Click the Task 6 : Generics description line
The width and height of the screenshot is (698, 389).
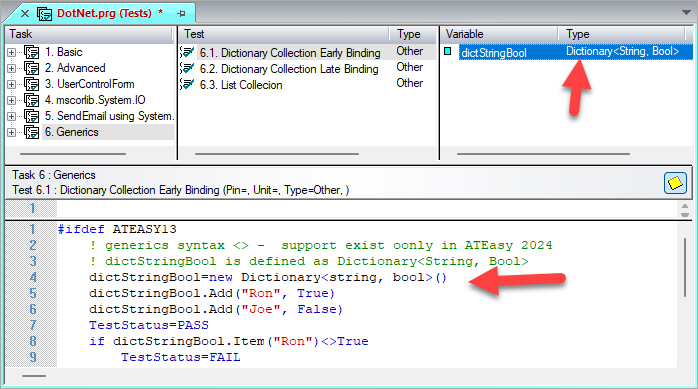pos(54,175)
